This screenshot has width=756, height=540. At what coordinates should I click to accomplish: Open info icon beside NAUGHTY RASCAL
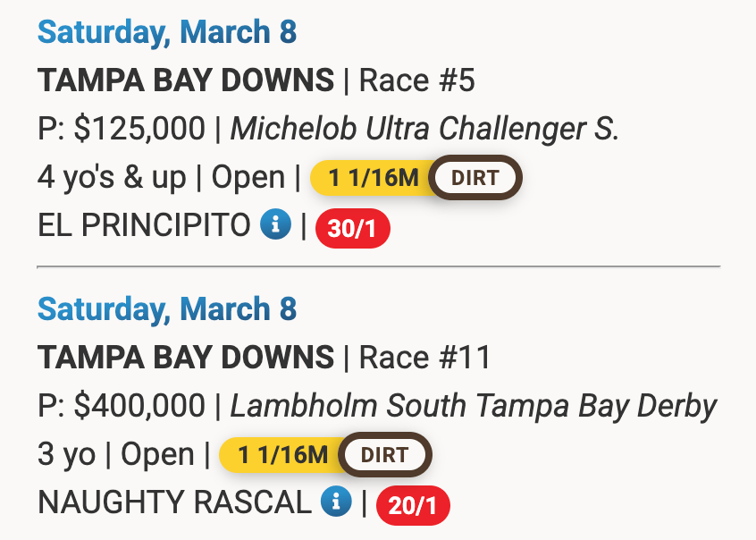pyautogui.click(x=336, y=503)
